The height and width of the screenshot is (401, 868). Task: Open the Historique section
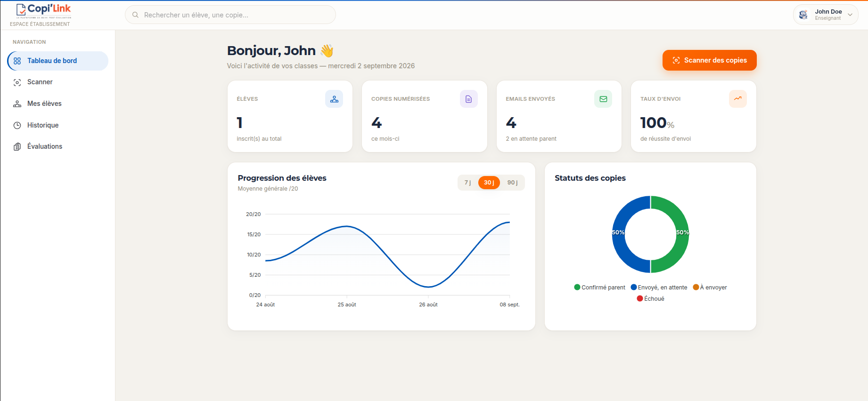[58, 125]
